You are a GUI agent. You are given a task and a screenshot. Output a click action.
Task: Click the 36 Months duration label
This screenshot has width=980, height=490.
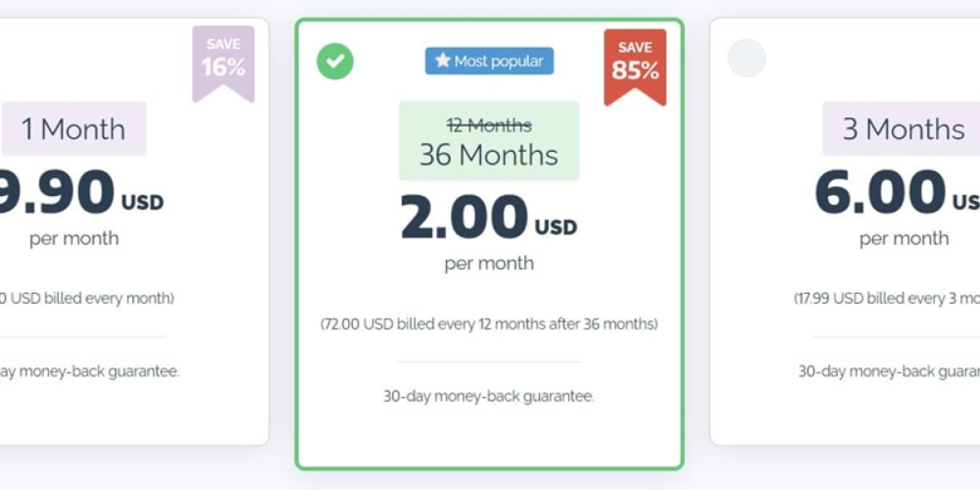488,155
